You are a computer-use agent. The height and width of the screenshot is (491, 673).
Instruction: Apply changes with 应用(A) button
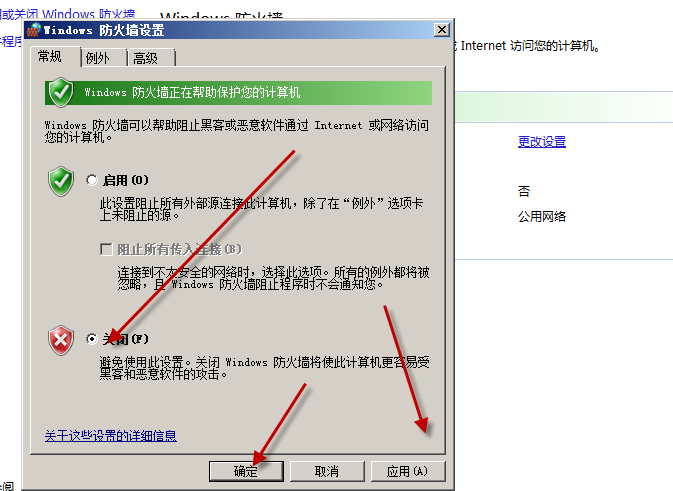(x=408, y=471)
